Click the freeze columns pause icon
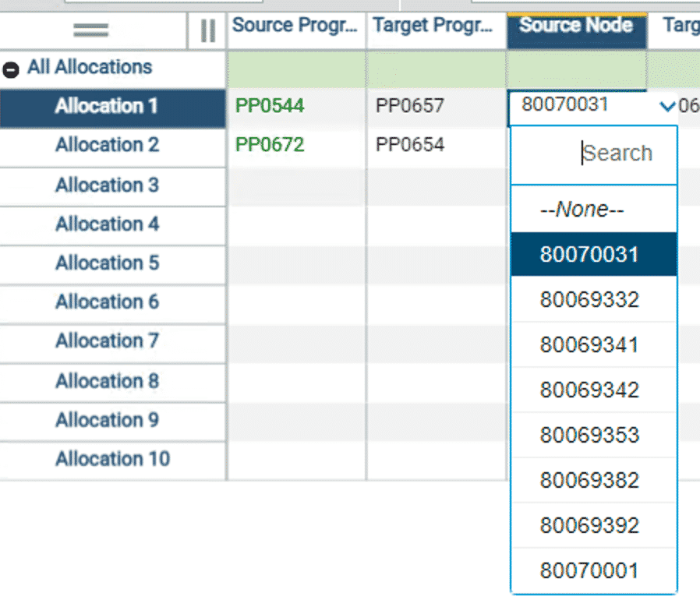Screen dimensions: 700x600 tap(206, 30)
